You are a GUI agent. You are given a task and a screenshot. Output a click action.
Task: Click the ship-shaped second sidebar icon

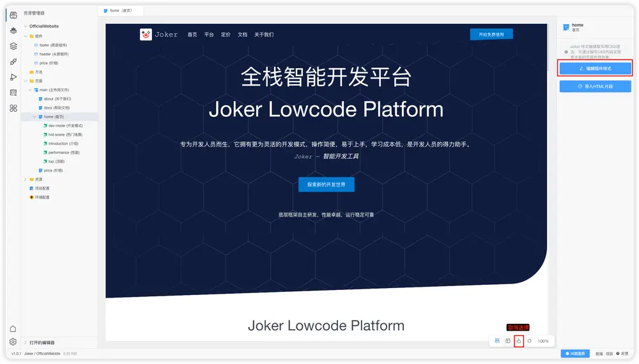pos(13,31)
